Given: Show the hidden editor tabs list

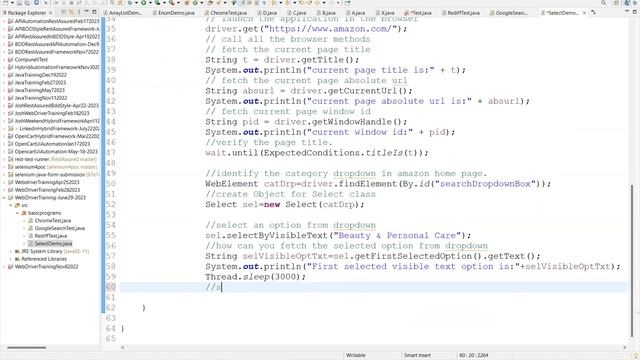Looking at the screenshot, I should (x=594, y=13).
